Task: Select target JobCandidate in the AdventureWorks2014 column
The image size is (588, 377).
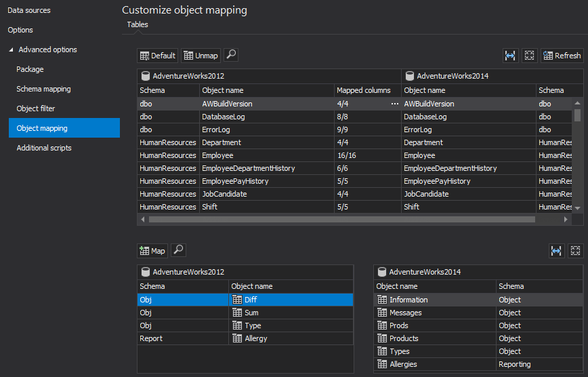Action: (468, 194)
